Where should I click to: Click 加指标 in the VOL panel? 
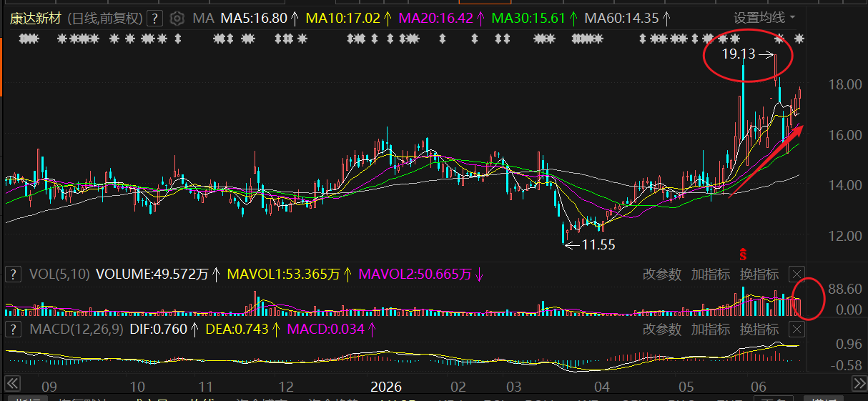(x=711, y=274)
